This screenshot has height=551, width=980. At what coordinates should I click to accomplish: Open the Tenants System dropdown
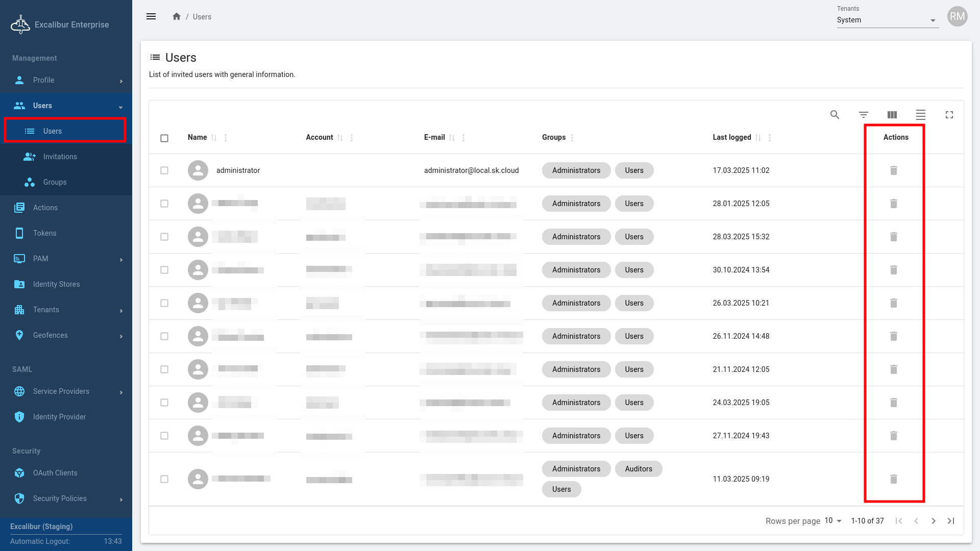click(x=887, y=20)
